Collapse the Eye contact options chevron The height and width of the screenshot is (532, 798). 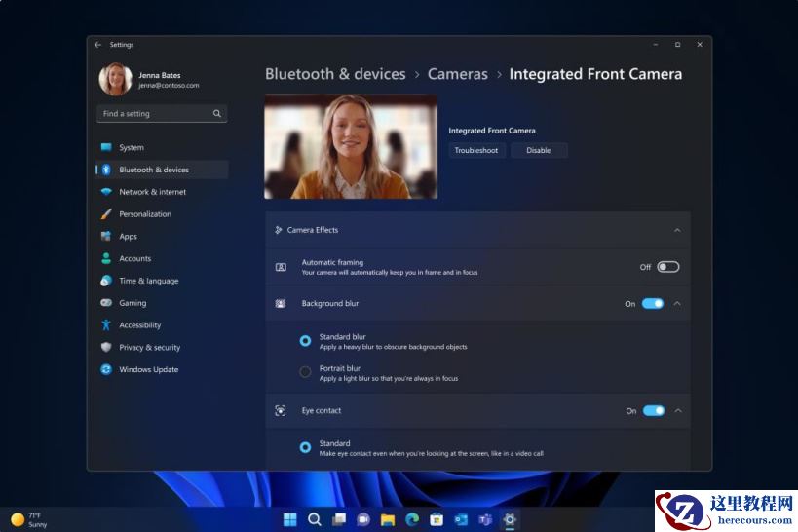[677, 411]
